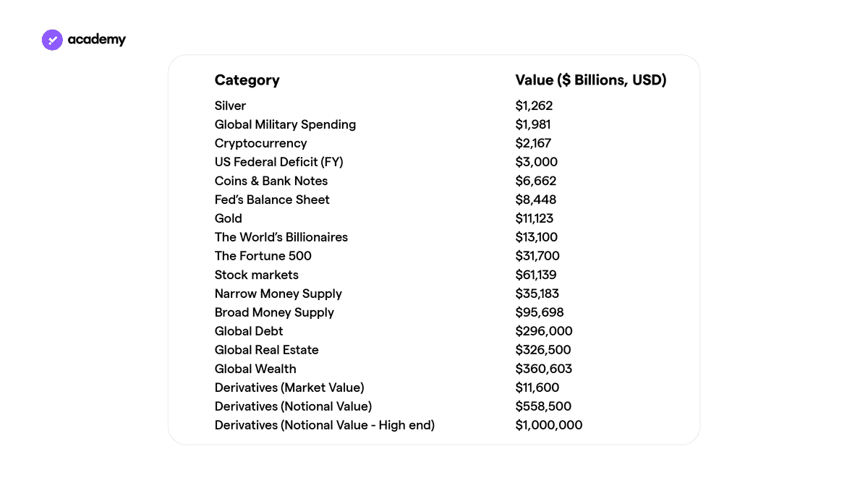This screenshot has width=868, height=488.
Task: Click the Global Debt value $296,000
Action: [544, 331]
